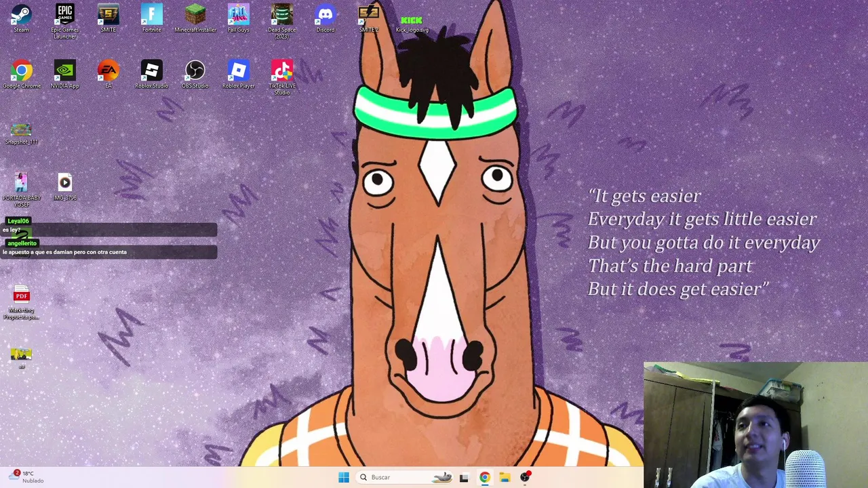Screen dimensions: 868x488
Task: Select the yellow thumbnail image file on desktop
Action: click(x=21, y=357)
